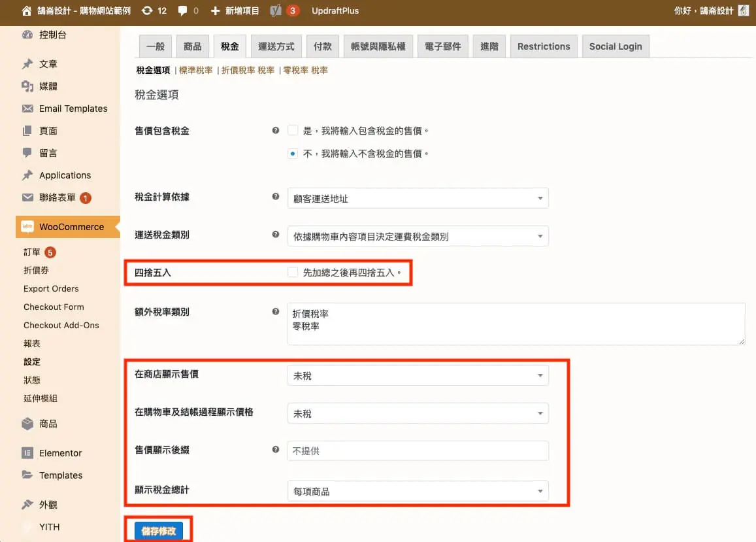Screen dimensions: 756x542
Task: Open the 延伸模組 submenu item
Action: (x=41, y=399)
